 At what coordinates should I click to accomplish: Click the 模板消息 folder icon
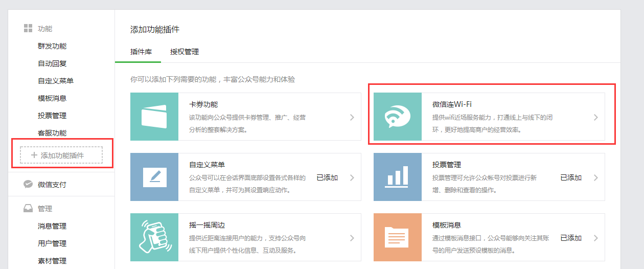tap(398, 237)
